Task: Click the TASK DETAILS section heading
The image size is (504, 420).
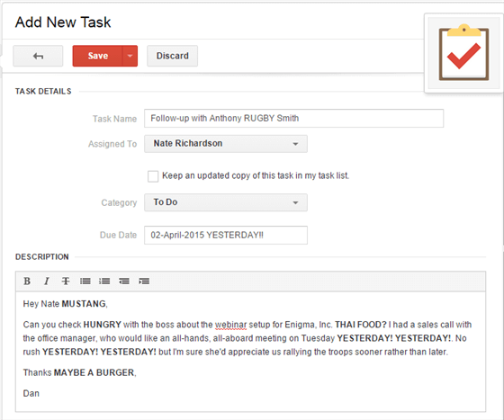Action: (43, 92)
